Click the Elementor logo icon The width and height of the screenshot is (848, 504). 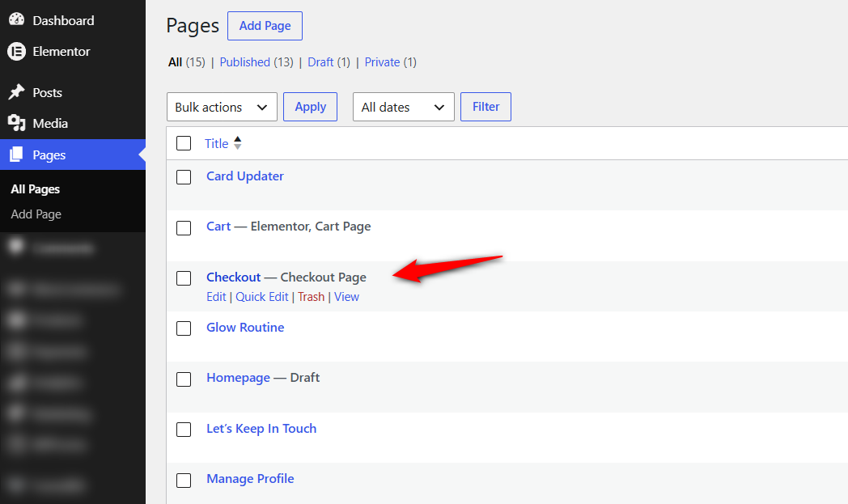pyautogui.click(x=17, y=52)
